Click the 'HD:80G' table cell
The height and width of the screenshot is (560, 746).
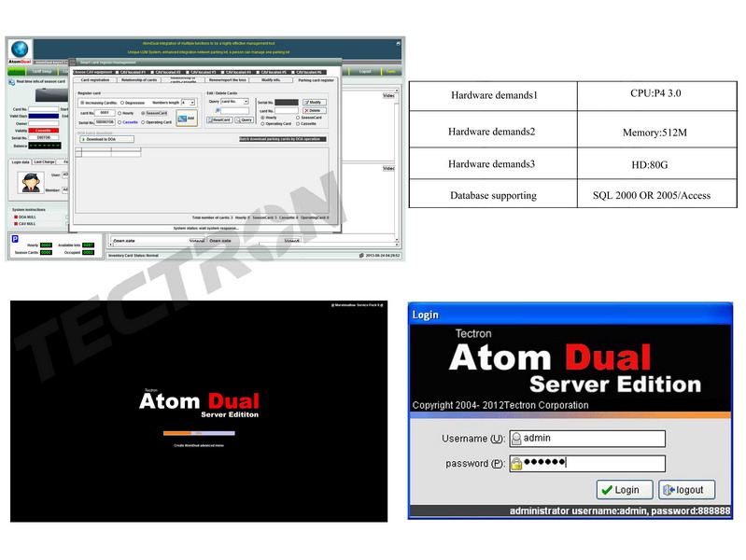657,163
